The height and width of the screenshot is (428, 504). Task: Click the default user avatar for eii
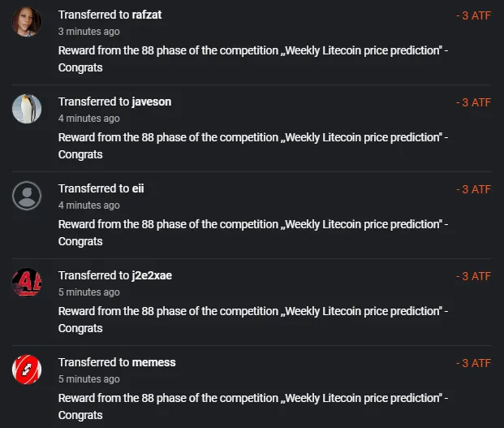click(x=27, y=196)
